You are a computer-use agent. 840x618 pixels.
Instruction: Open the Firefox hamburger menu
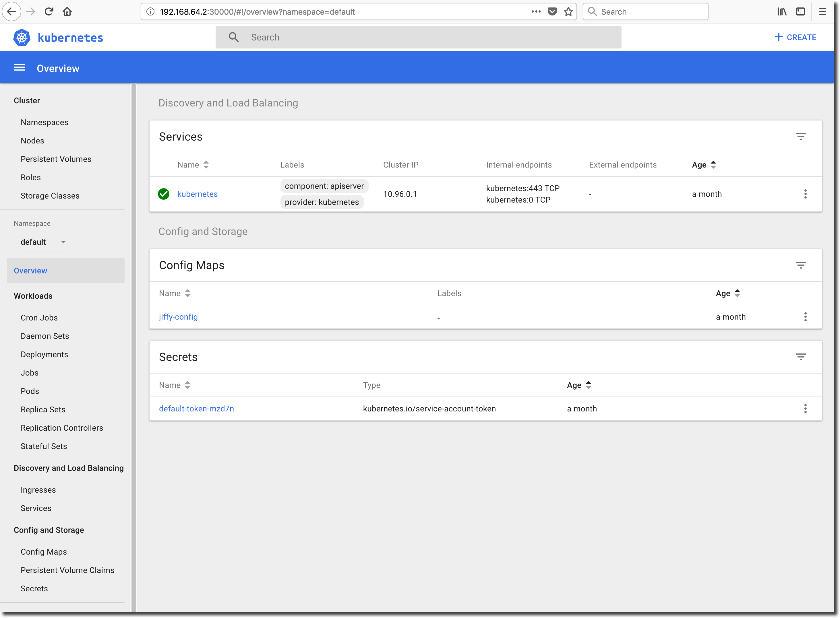click(822, 11)
